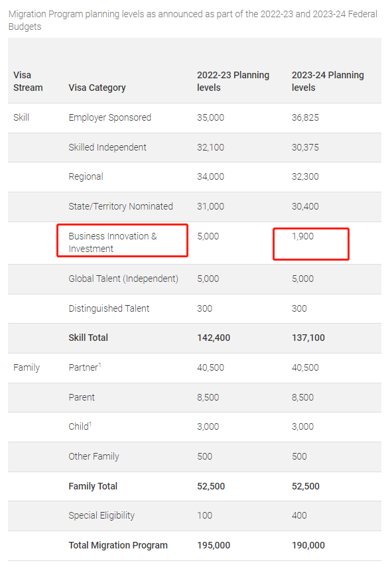Click the 2023-24 Planning levels column header

(x=328, y=82)
